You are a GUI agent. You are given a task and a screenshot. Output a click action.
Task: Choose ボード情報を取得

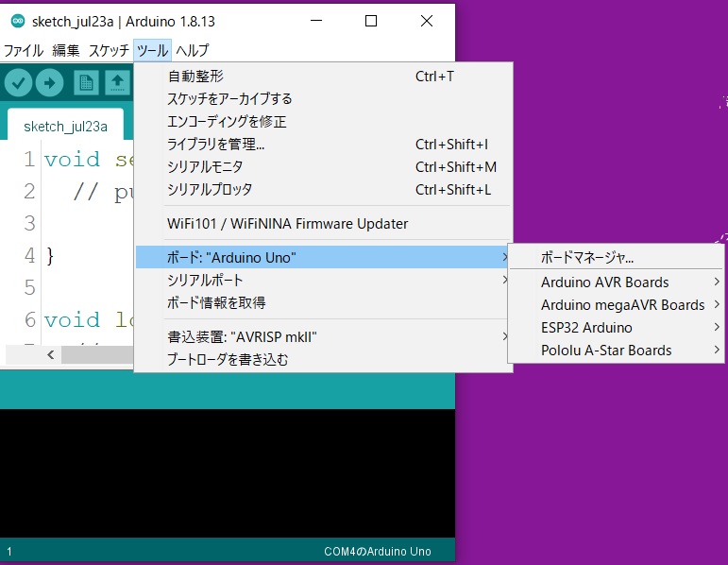coord(324,303)
